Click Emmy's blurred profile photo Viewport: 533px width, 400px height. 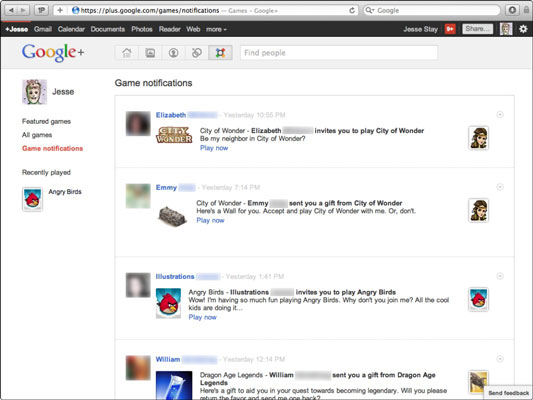click(138, 196)
